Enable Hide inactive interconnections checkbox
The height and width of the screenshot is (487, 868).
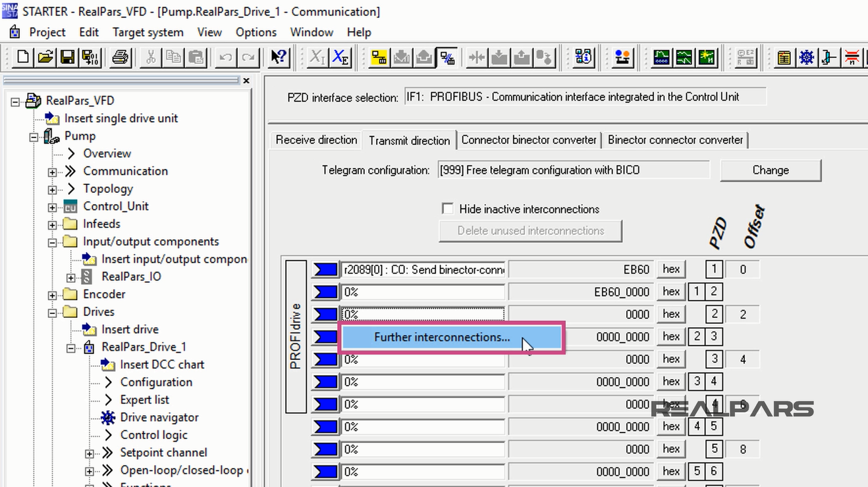click(x=448, y=209)
